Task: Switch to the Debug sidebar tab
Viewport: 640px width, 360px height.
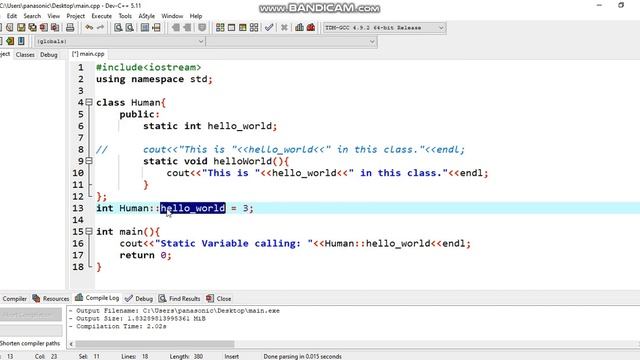Action: 49,54
